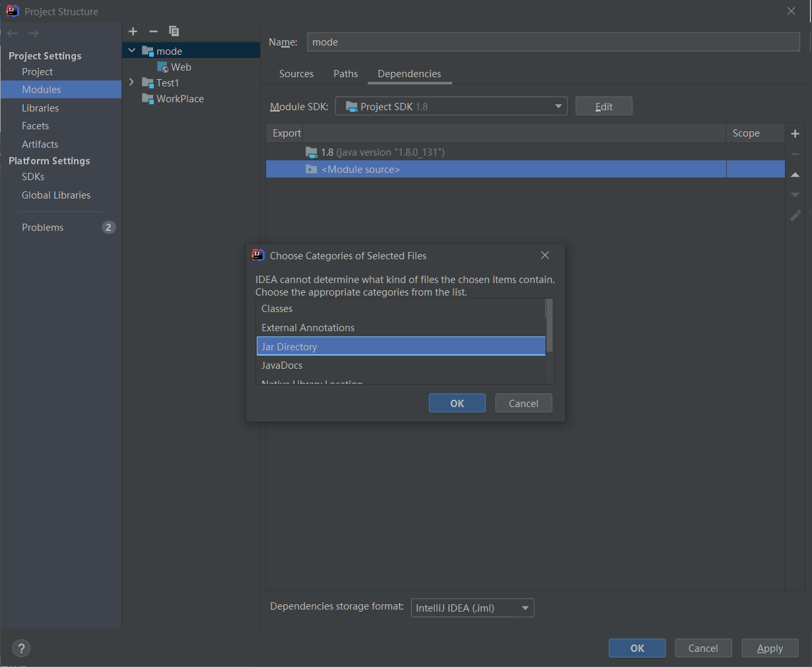Viewport: 812px width, 667px height.
Task: Click the Edit button beside Module SDK
Action: coord(604,106)
